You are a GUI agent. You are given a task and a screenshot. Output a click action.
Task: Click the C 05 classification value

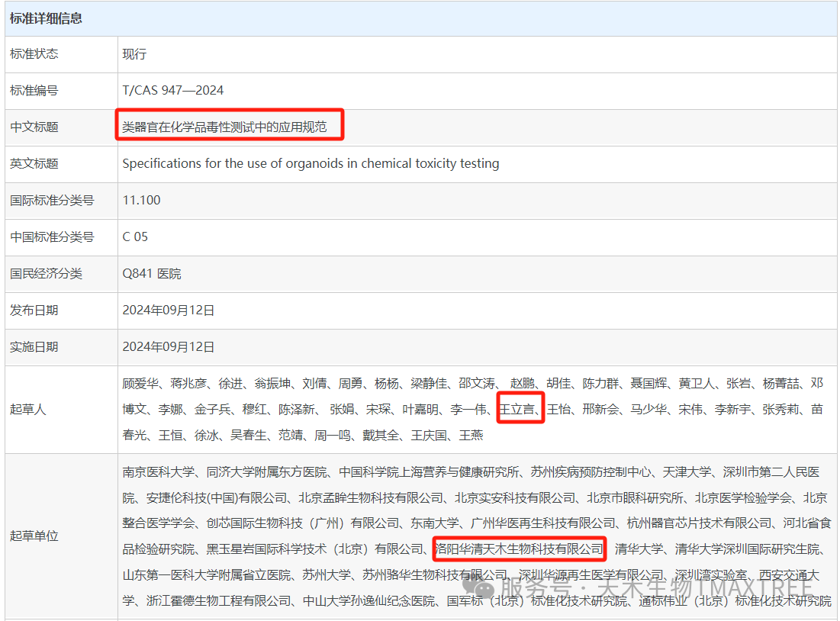coord(136,236)
